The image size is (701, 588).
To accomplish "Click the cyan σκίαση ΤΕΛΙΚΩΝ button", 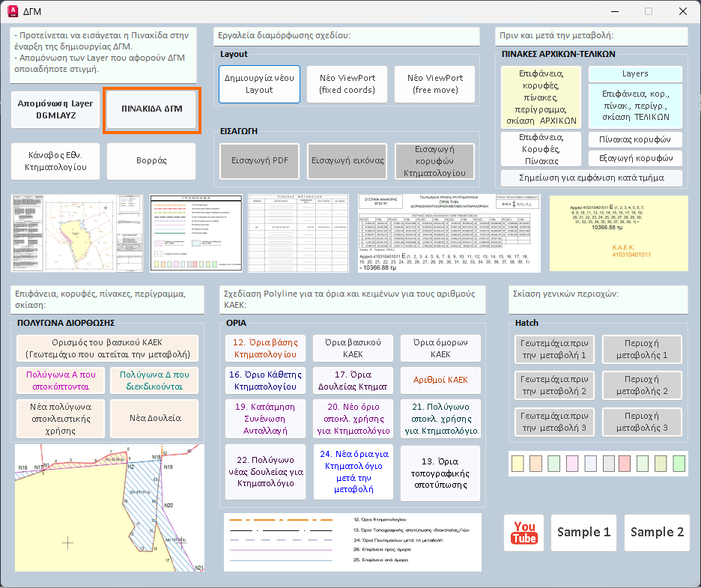I will click(x=635, y=106).
